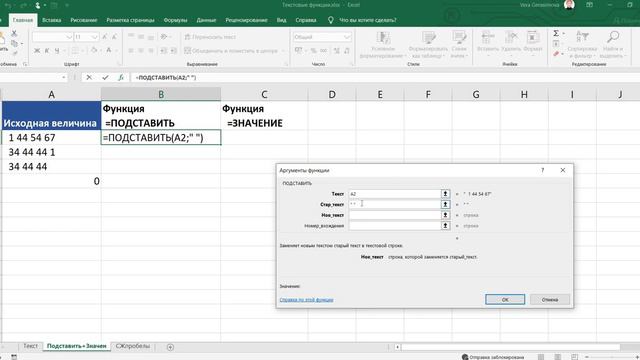The height and width of the screenshot is (360, 640).
Task: Click the zoom slider in status bar
Action: click(612, 357)
